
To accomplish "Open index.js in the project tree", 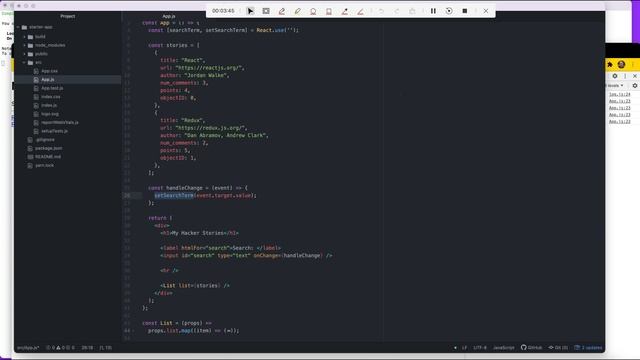I will [x=49, y=105].
